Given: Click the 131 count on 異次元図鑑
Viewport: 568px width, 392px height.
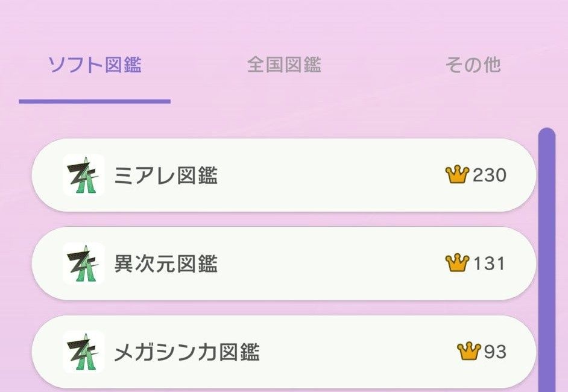Looking at the screenshot, I should [x=490, y=264].
